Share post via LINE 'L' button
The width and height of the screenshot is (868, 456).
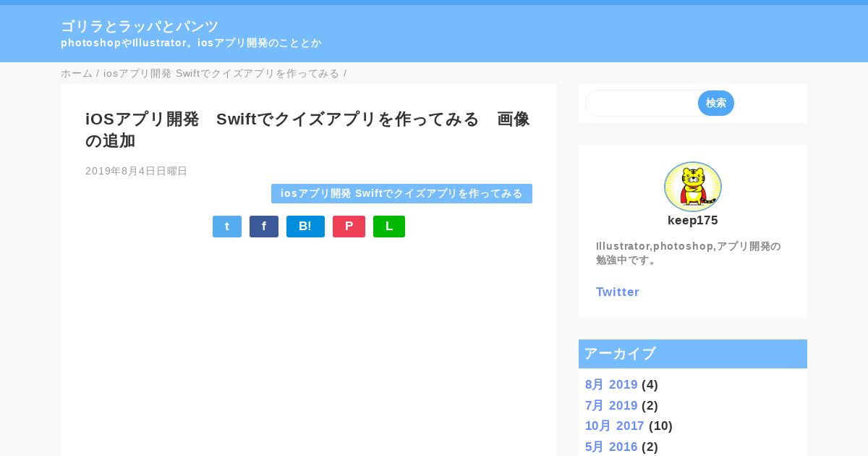click(389, 227)
